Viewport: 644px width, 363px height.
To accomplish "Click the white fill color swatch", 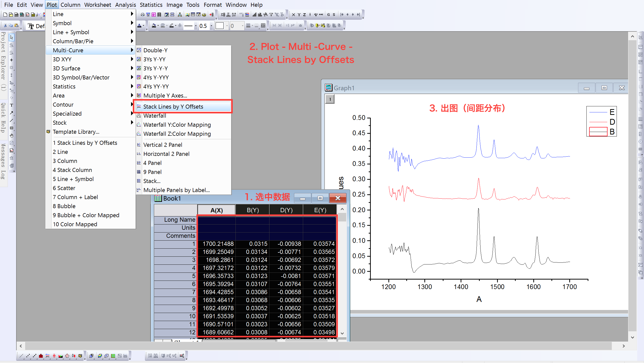I will pos(220,26).
